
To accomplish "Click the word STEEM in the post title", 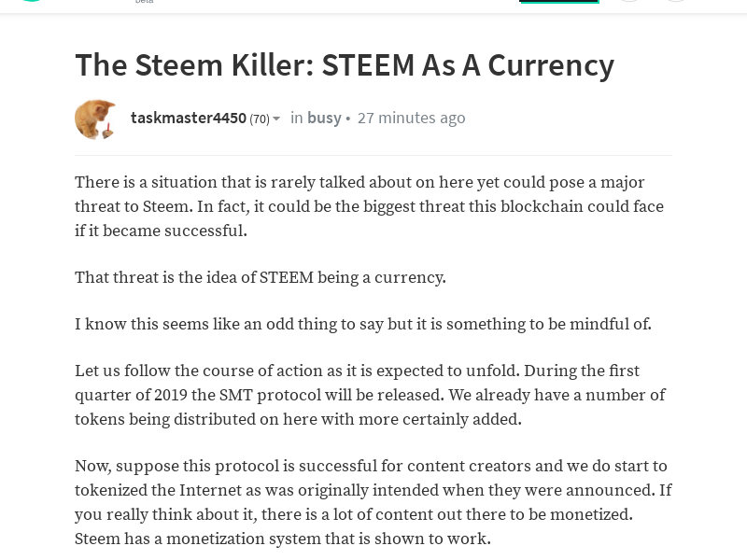I will [368, 64].
